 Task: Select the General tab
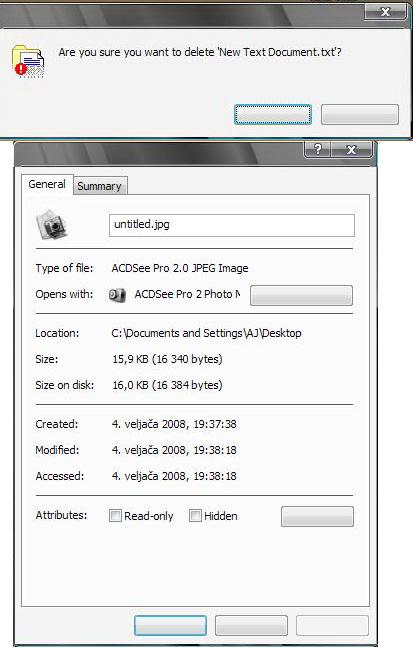coord(47,184)
